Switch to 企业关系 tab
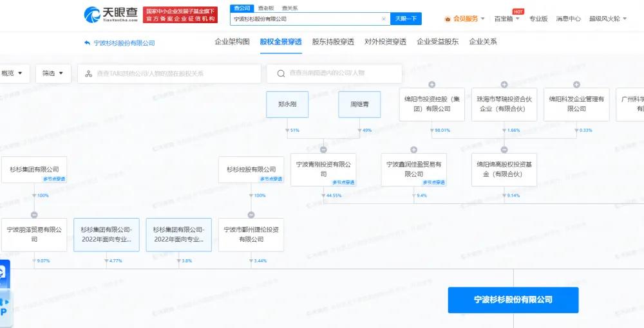The height and width of the screenshot is (328, 644). pyautogui.click(x=483, y=41)
